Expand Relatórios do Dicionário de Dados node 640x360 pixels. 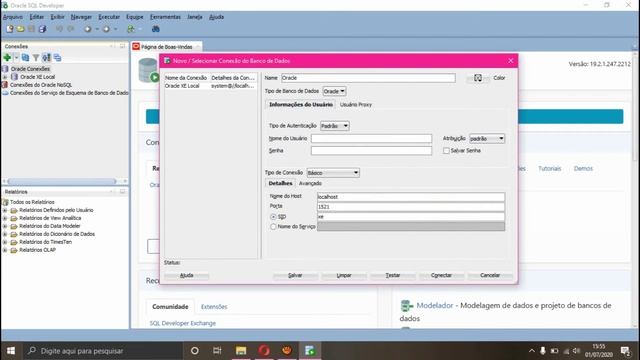5,234
